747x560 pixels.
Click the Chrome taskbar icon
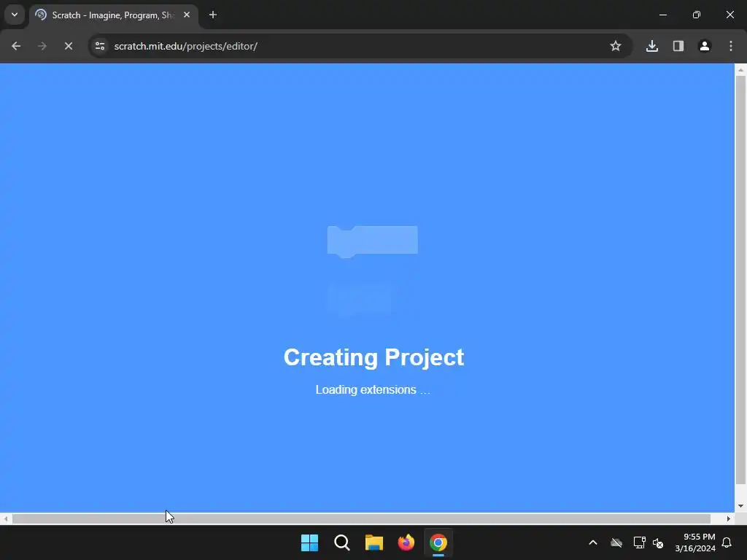point(438,542)
